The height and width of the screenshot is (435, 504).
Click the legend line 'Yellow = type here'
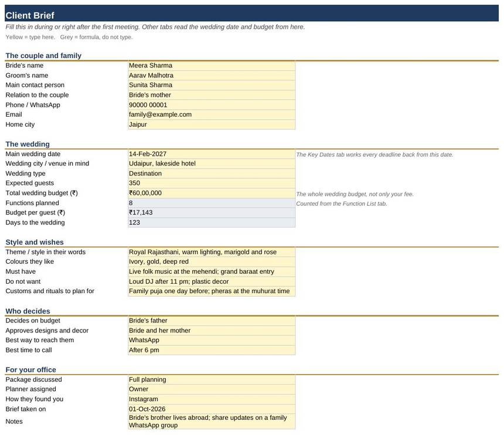click(69, 38)
